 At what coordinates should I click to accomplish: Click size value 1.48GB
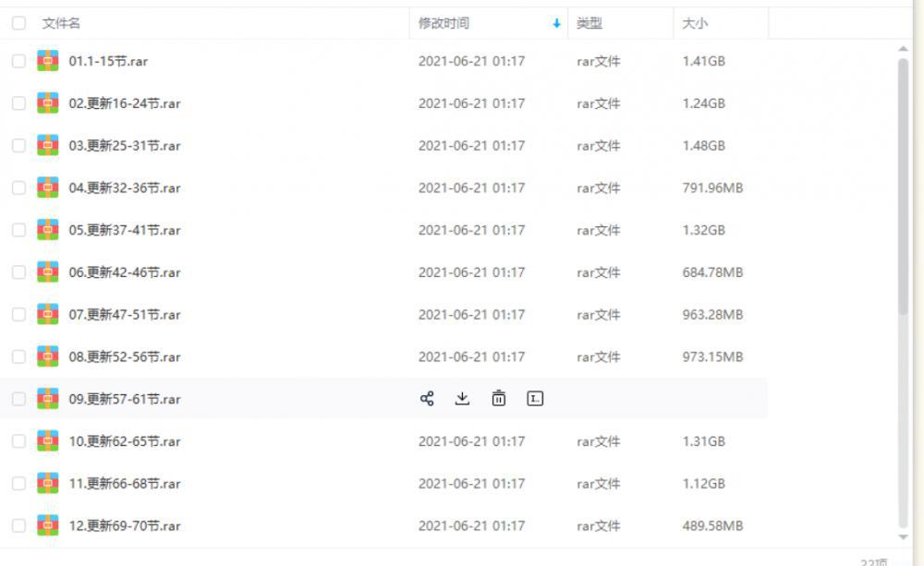pyautogui.click(x=703, y=146)
